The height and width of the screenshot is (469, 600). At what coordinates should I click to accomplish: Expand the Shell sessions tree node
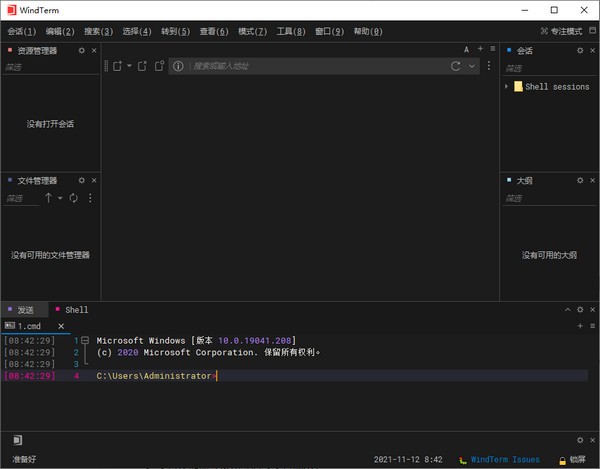pos(507,87)
